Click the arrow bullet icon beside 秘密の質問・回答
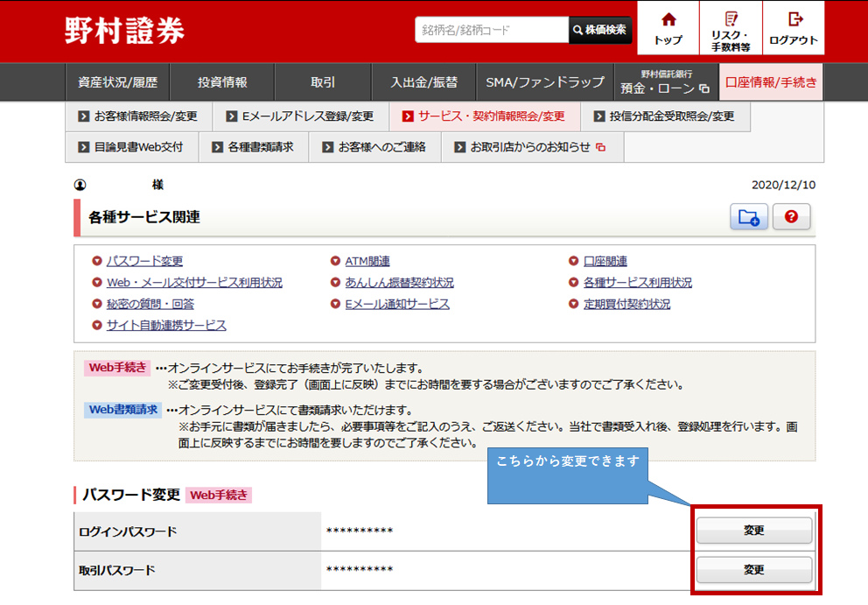 tap(97, 304)
